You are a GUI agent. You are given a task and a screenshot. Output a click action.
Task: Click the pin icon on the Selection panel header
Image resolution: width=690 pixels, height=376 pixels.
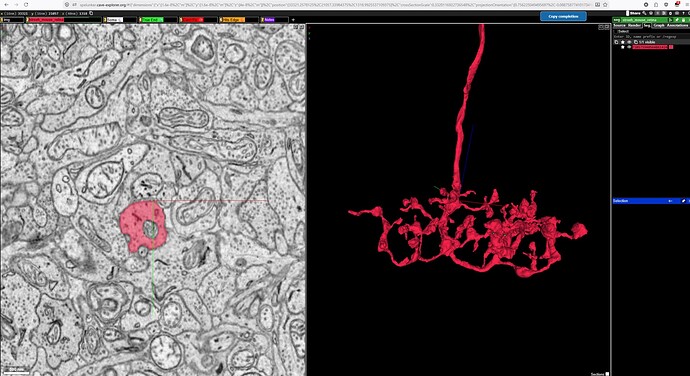click(683, 201)
